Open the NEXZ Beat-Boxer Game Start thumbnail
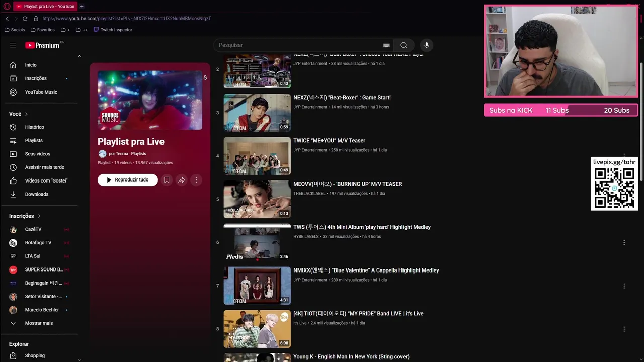This screenshot has width=644, height=362. 257,113
